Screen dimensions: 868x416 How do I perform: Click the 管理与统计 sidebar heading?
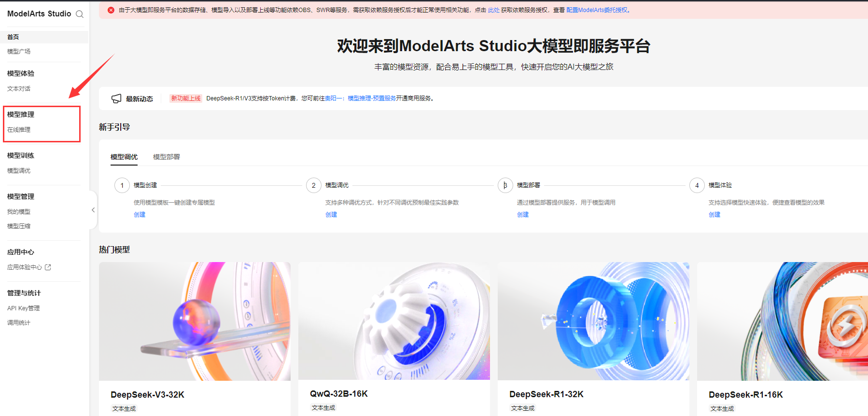(24, 293)
